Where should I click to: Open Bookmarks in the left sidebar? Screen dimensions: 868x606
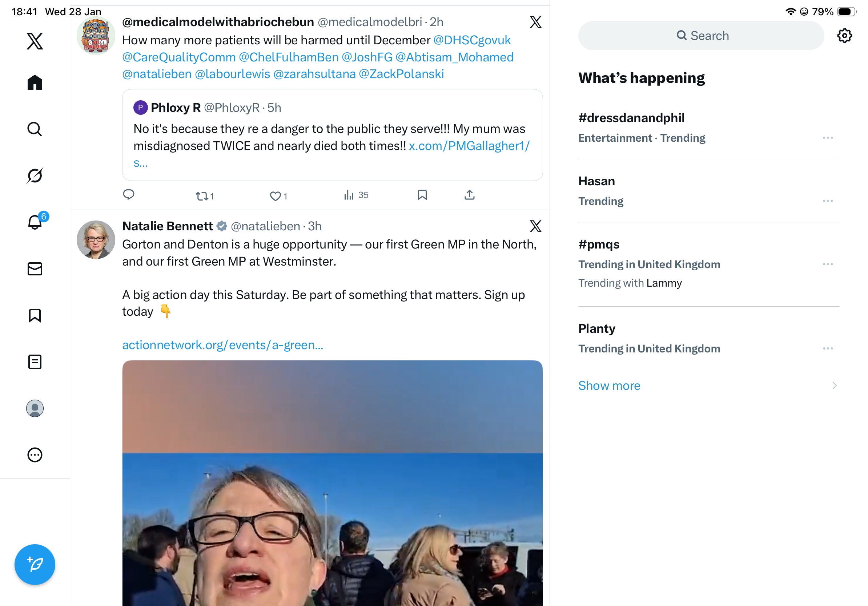pyautogui.click(x=35, y=315)
